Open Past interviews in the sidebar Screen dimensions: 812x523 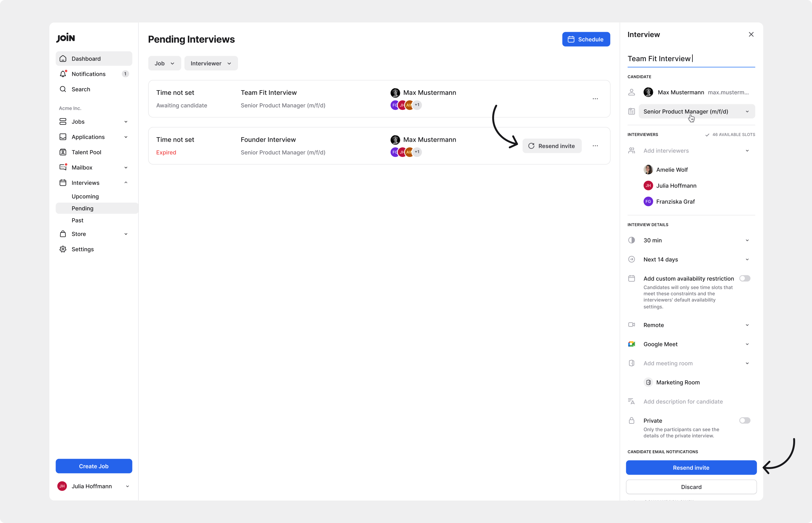coord(77,220)
